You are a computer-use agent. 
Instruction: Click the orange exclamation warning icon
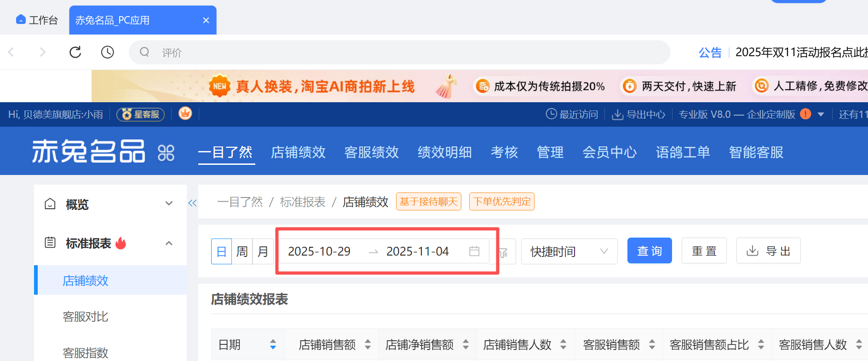click(805, 114)
